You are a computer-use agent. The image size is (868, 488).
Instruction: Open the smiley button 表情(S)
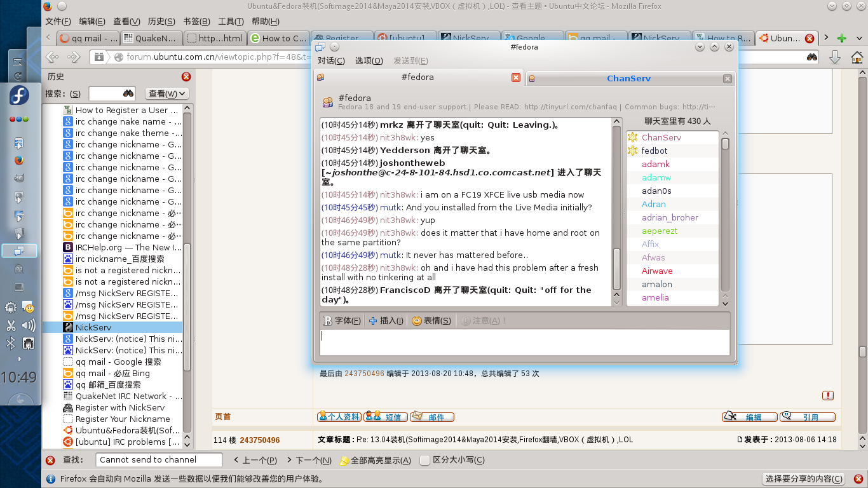[x=431, y=321]
